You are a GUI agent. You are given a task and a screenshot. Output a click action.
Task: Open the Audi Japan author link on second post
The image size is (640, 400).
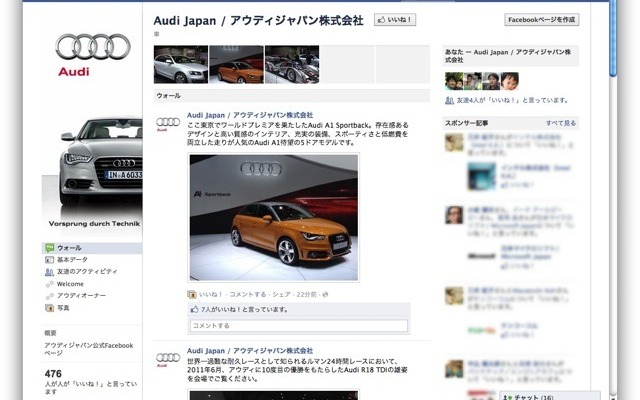tap(250, 351)
